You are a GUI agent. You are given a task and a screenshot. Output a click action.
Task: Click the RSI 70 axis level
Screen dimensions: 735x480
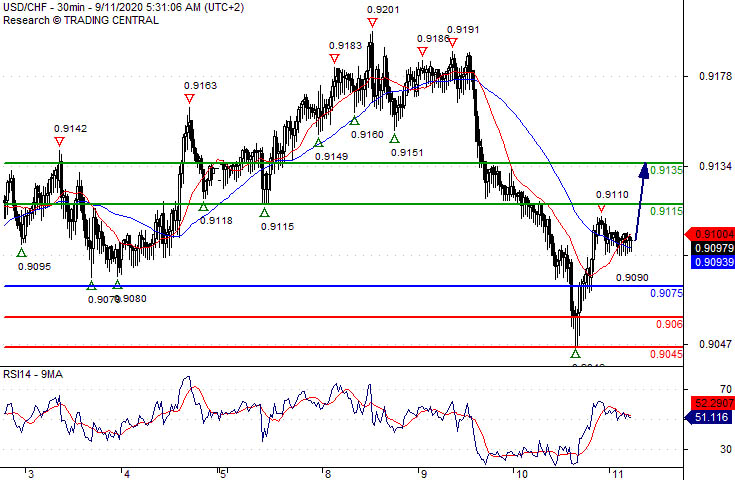tap(726, 389)
